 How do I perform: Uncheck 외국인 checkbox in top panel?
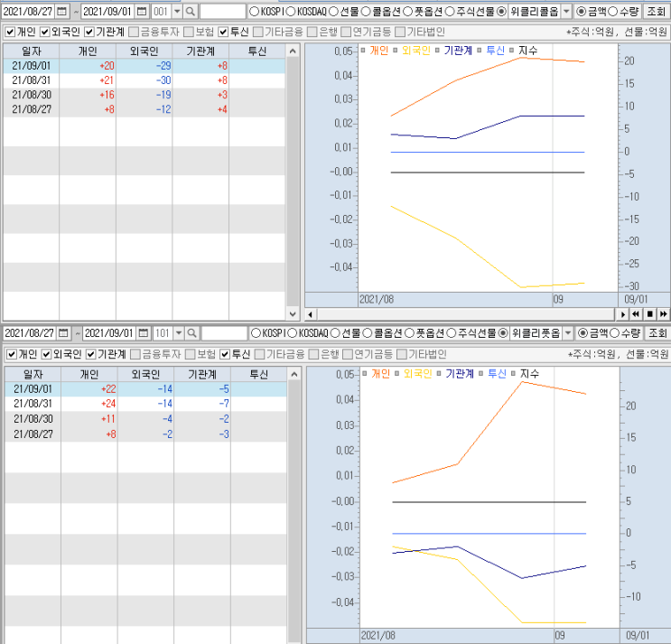coord(45,32)
